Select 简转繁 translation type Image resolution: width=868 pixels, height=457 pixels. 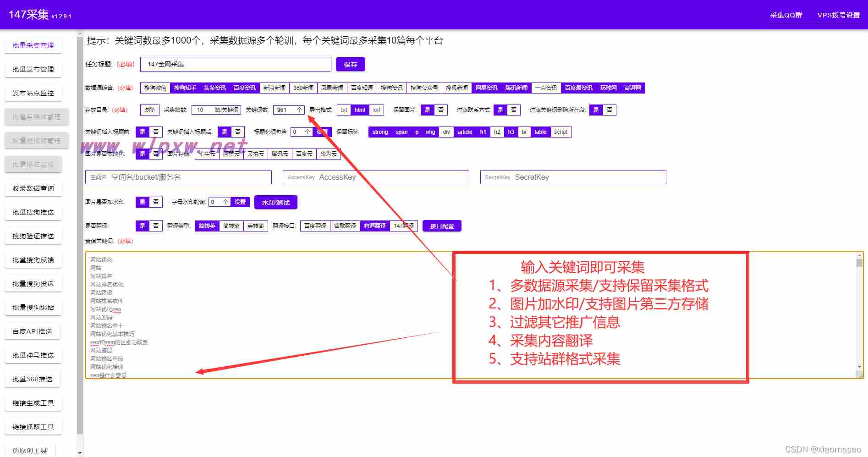pyautogui.click(x=231, y=226)
